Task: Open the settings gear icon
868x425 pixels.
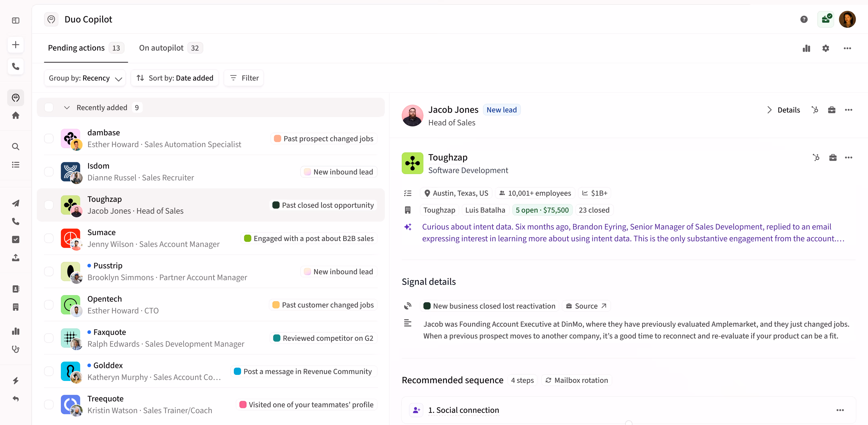Action: 826,48
